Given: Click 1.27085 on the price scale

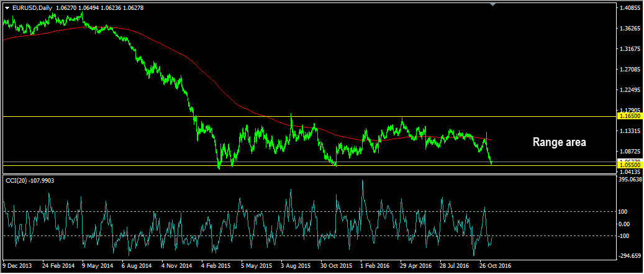Looking at the screenshot, I should click(x=631, y=70).
